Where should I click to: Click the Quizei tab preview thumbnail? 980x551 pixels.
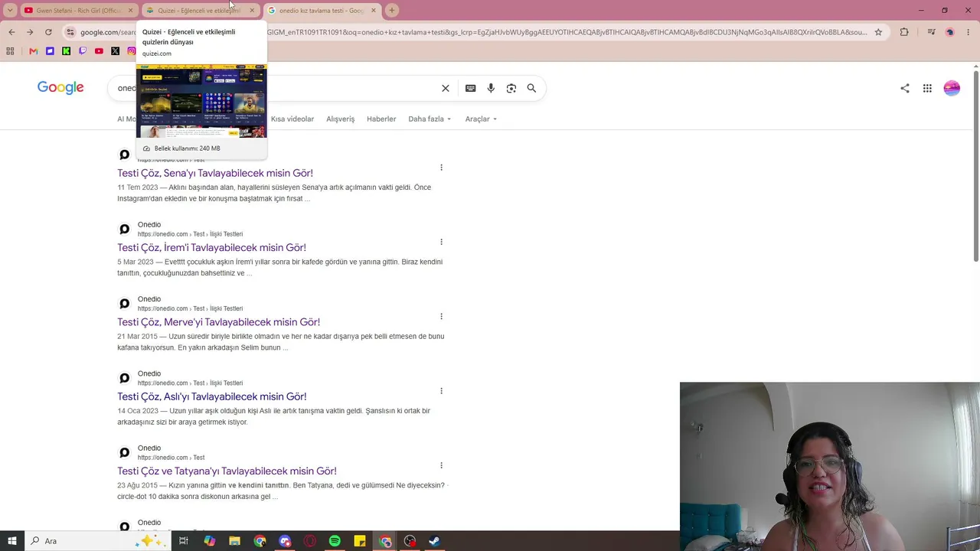click(201, 101)
